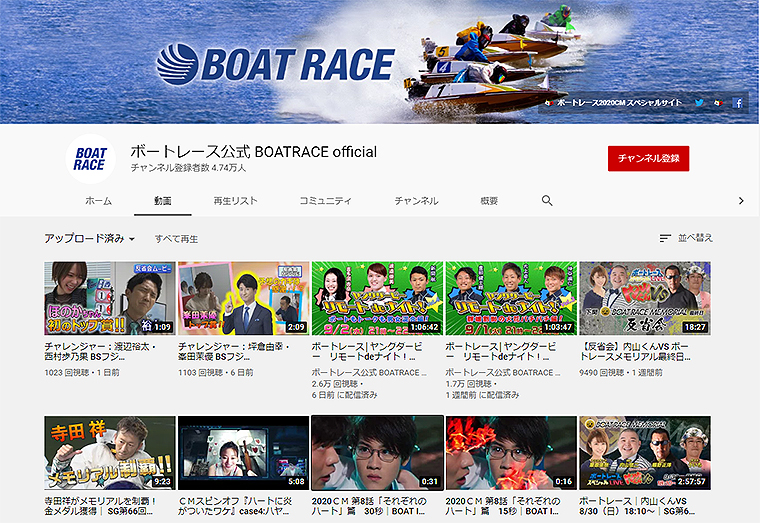Click the red チャンネル登録 subscribe button
The image size is (760, 523).
pos(648,158)
